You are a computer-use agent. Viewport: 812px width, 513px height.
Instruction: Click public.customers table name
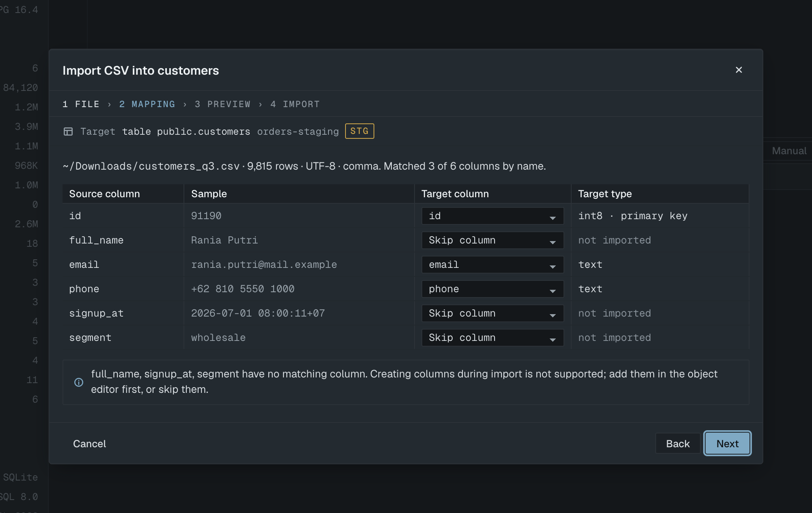(203, 131)
